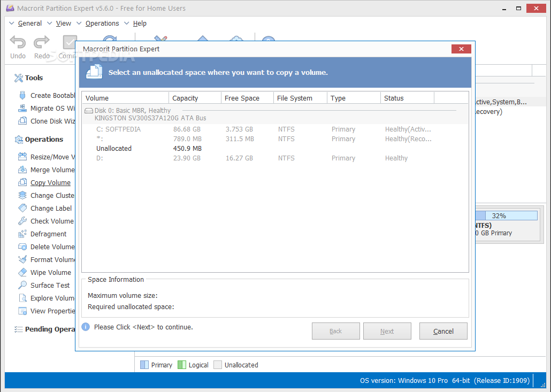Click the Check Volume wrench icon
Image resolution: width=551 pixels, height=392 pixels.
pos(22,221)
